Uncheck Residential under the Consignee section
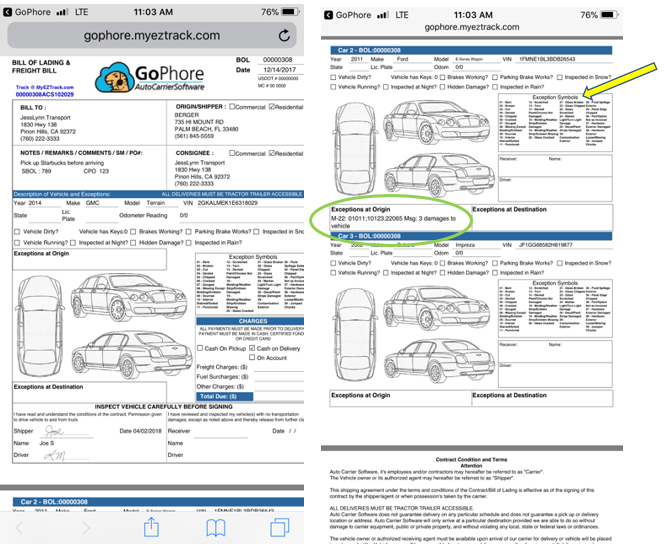The width and height of the screenshot is (664, 551). (x=272, y=153)
